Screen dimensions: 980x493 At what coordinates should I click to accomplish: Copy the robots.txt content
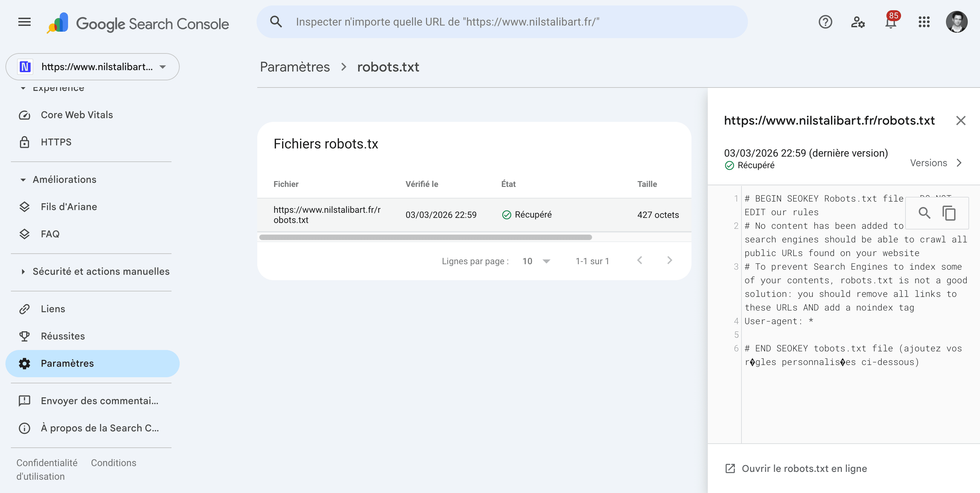949,213
